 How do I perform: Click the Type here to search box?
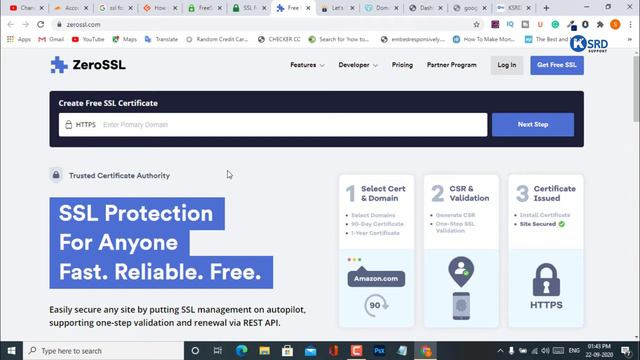point(103,351)
